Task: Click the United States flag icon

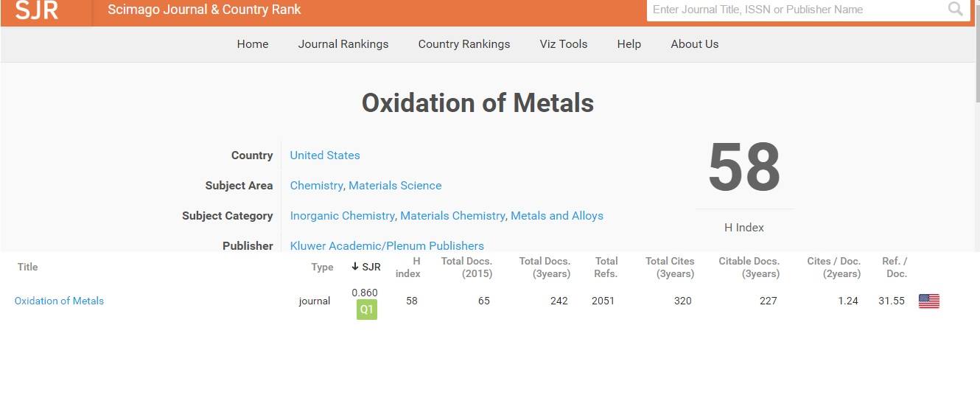Action: [928, 301]
